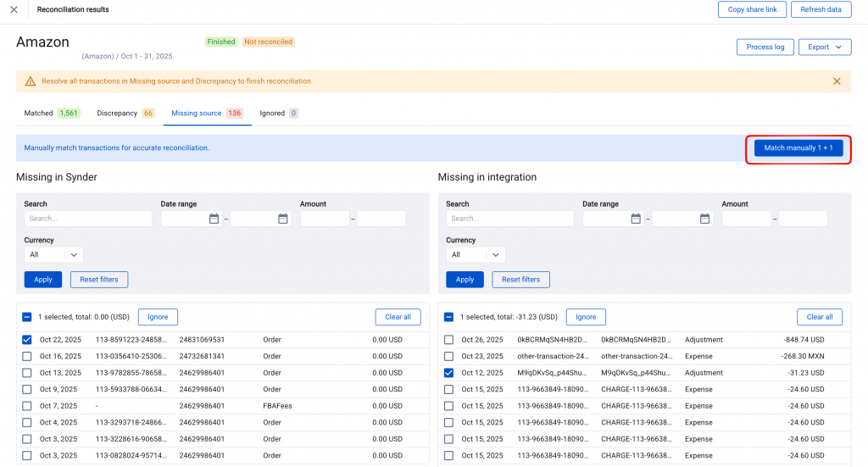
Task: Expand the Export dropdown
Action: tap(824, 47)
